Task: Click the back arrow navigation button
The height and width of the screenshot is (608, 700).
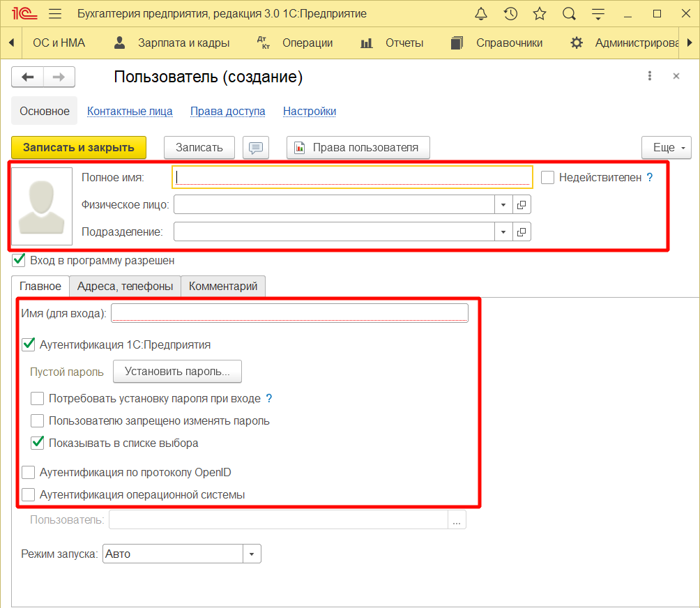Action: [28, 77]
